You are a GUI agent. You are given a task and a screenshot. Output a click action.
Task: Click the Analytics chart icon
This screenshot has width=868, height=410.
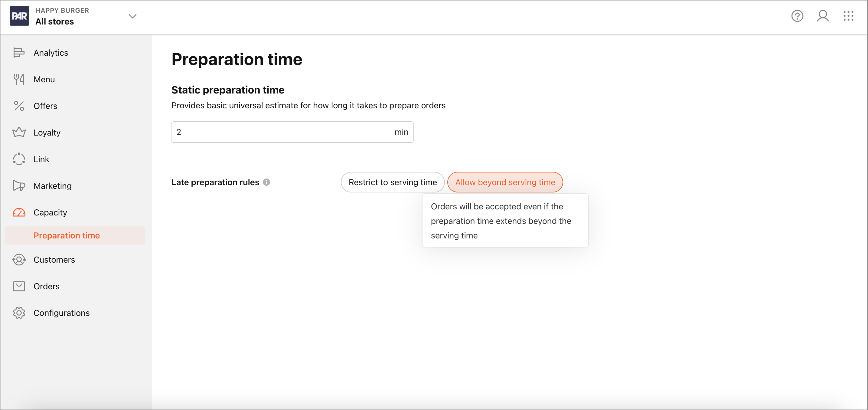coord(19,53)
